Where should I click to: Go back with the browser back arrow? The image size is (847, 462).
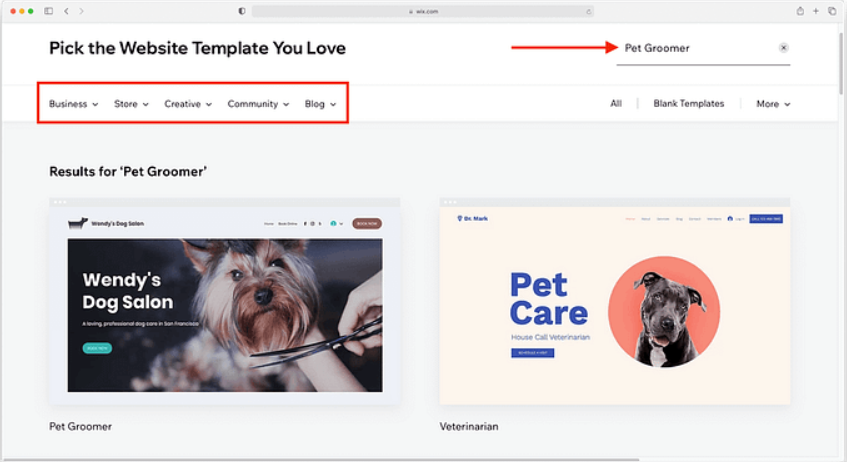(66, 11)
